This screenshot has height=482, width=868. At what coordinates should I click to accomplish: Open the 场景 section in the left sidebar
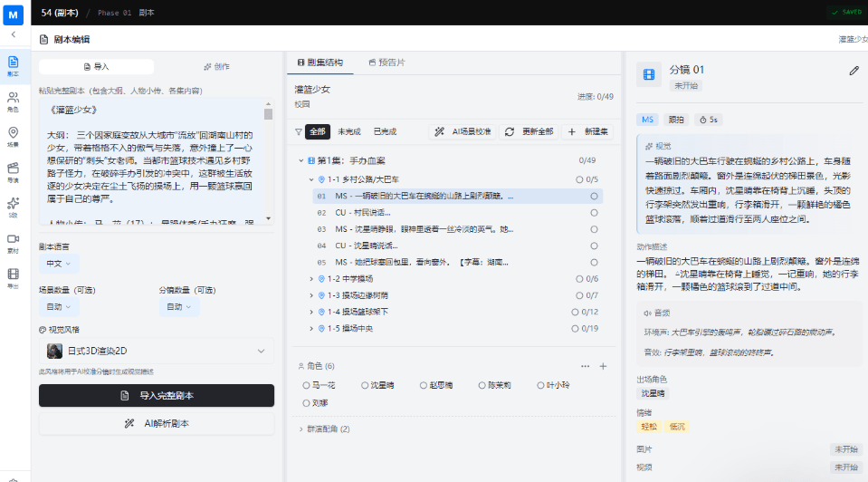click(13, 136)
